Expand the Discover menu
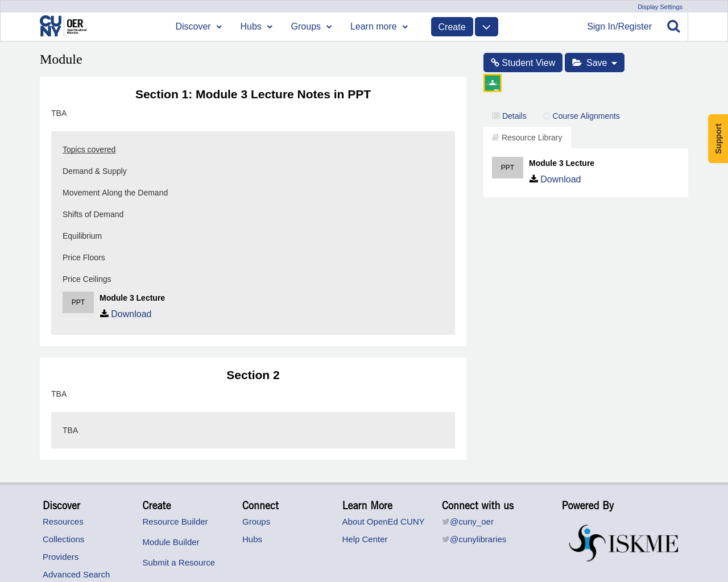 tap(198, 27)
